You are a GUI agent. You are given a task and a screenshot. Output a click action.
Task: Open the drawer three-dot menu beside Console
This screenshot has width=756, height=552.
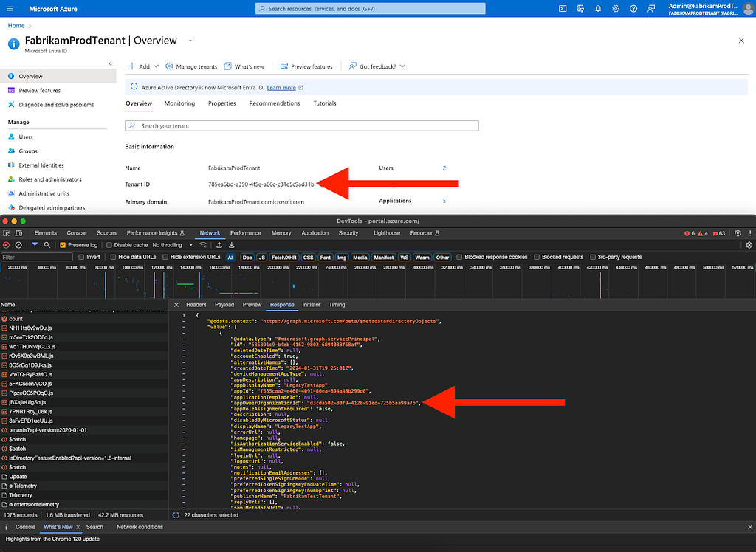(x=6, y=528)
